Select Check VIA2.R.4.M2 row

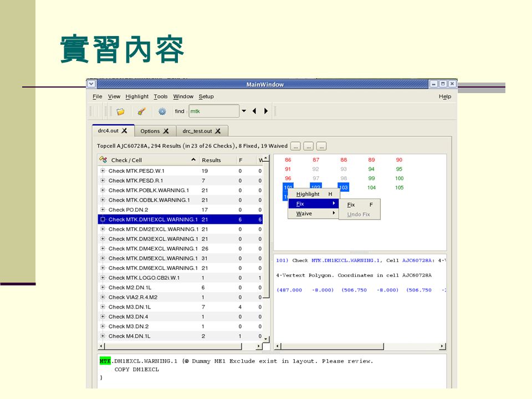tap(180, 297)
